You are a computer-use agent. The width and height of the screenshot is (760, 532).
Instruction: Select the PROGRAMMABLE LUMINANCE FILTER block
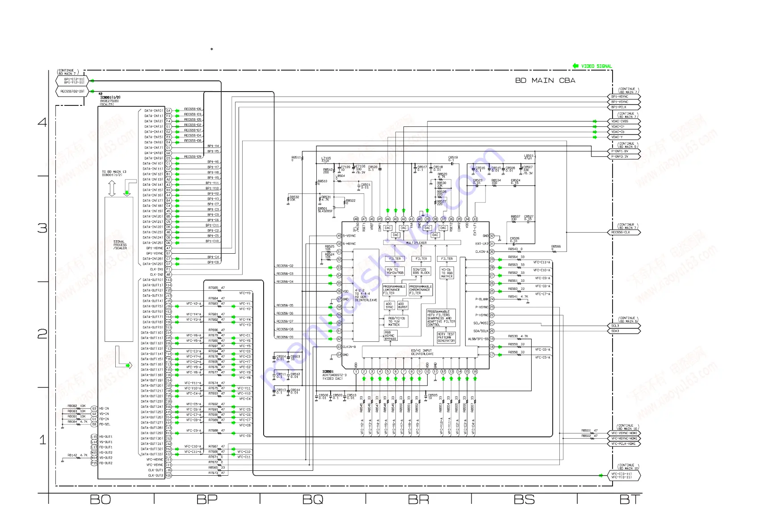coord(395,290)
